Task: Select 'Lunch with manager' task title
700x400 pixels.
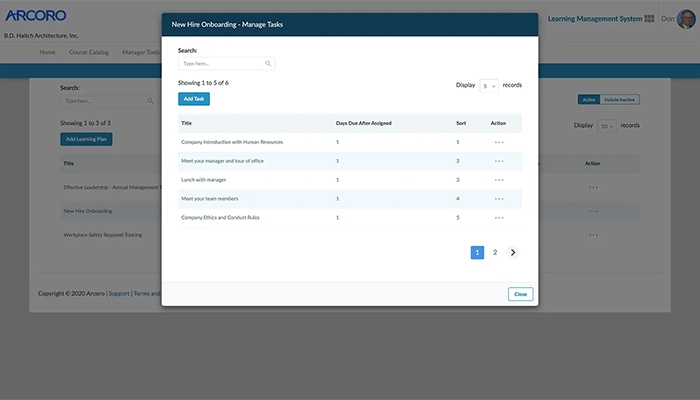Action: point(204,180)
